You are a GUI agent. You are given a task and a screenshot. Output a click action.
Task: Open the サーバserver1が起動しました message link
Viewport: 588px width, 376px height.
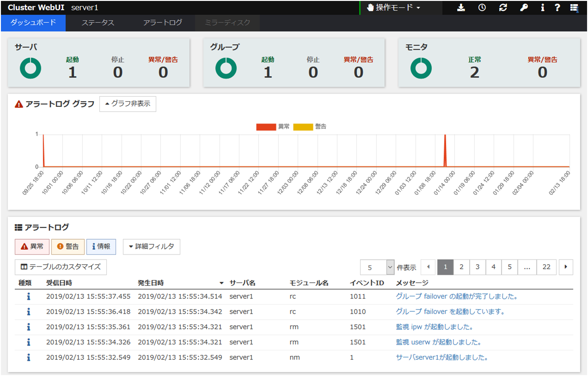[442, 358]
